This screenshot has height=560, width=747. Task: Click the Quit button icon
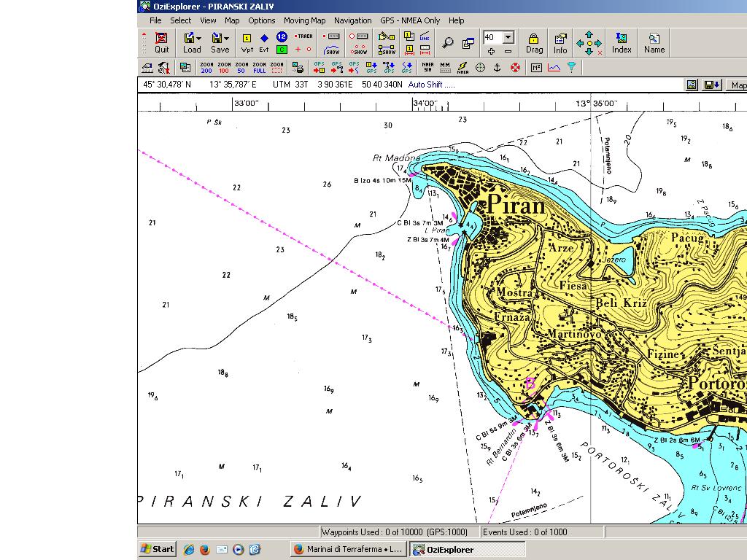tap(161, 38)
